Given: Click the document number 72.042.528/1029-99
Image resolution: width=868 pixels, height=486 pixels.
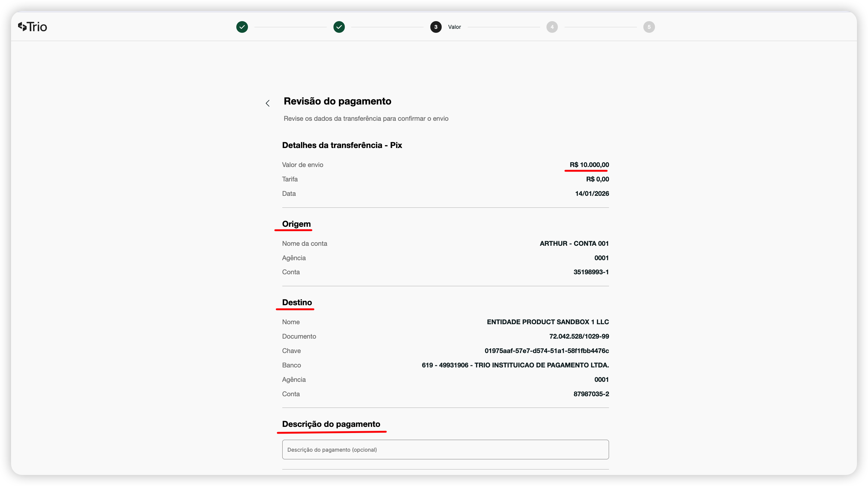Looking at the screenshot, I should point(579,336).
